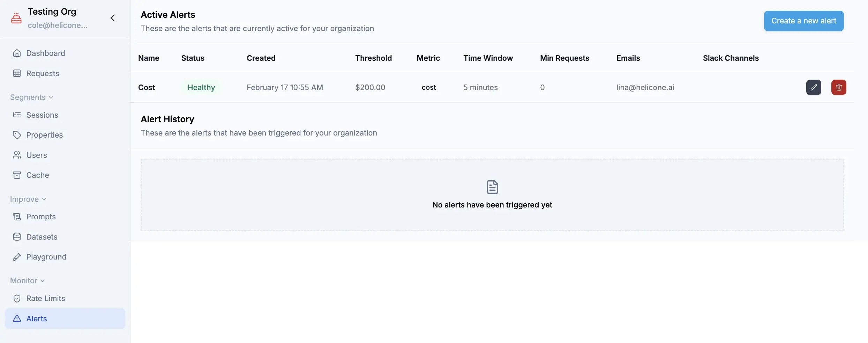Create a new alert

(x=804, y=21)
